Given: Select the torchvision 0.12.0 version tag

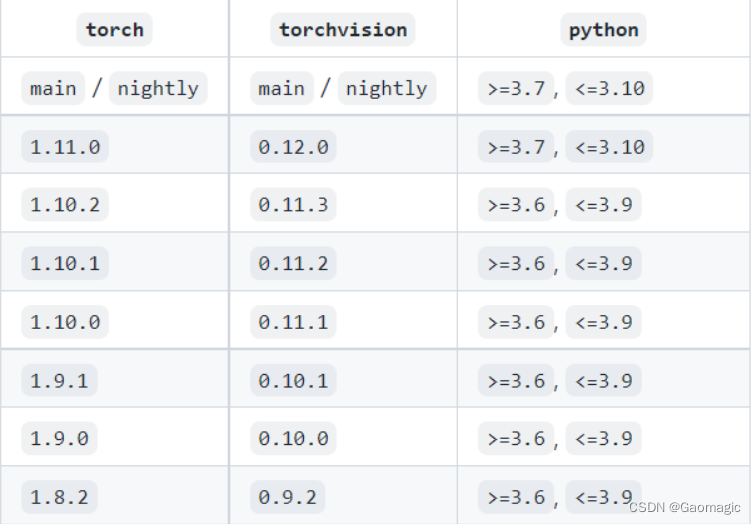Looking at the screenshot, I should tap(293, 147).
